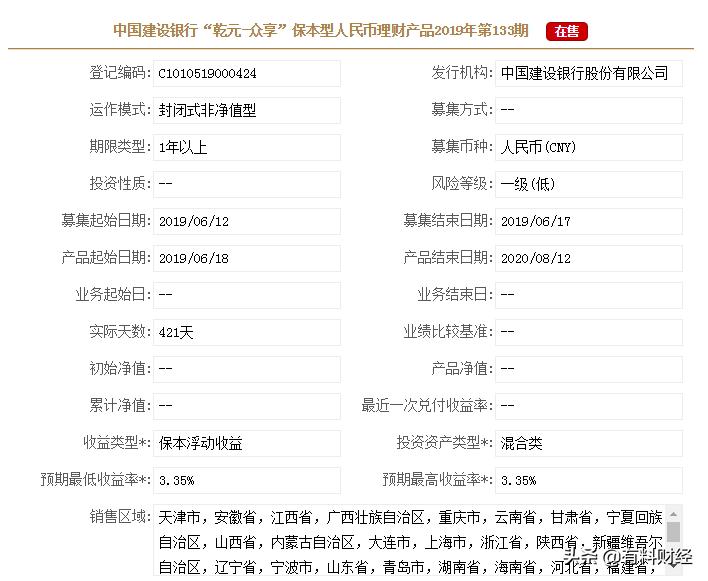Click the 累计净值 field
Image resolution: width=708 pixels, height=581 pixels.
click(247, 406)
